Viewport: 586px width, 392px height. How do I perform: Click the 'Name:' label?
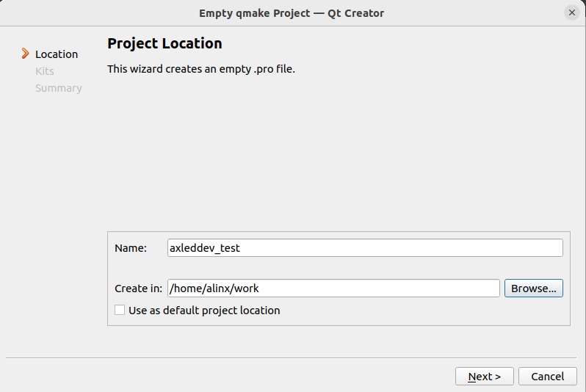(x=131, y=248)
